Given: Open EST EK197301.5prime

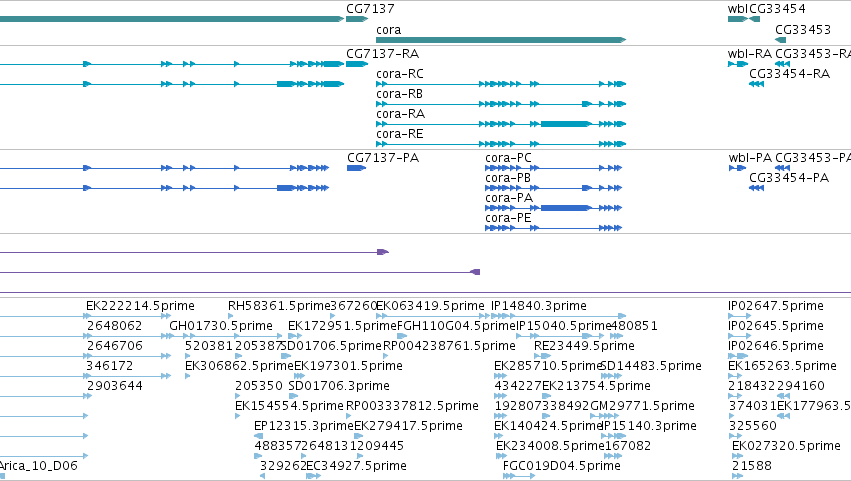Looking at the screenshot, I should point(348,366).
